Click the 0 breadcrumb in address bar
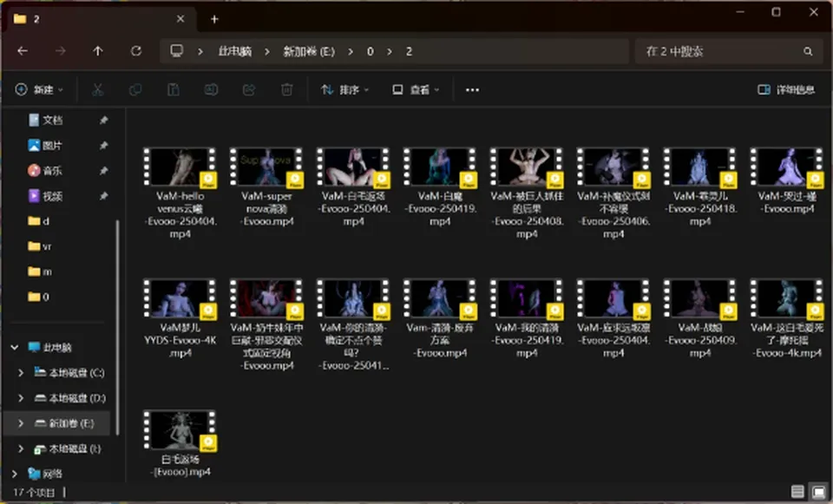 [x=371, y=51]
